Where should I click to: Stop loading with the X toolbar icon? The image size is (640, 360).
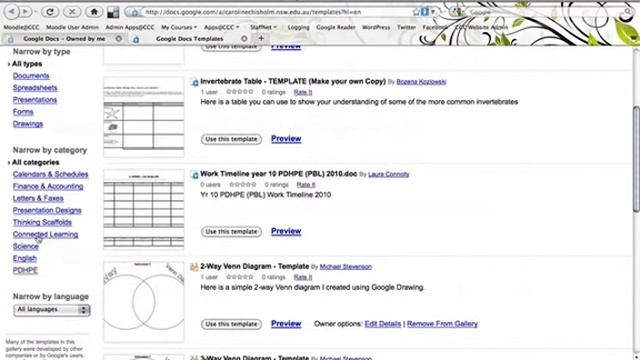point(72,11)
